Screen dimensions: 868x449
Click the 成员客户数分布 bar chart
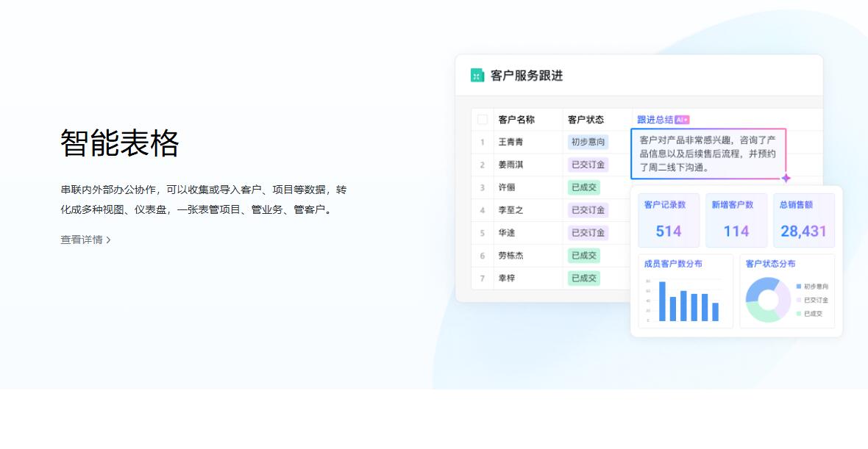point(686,301)
